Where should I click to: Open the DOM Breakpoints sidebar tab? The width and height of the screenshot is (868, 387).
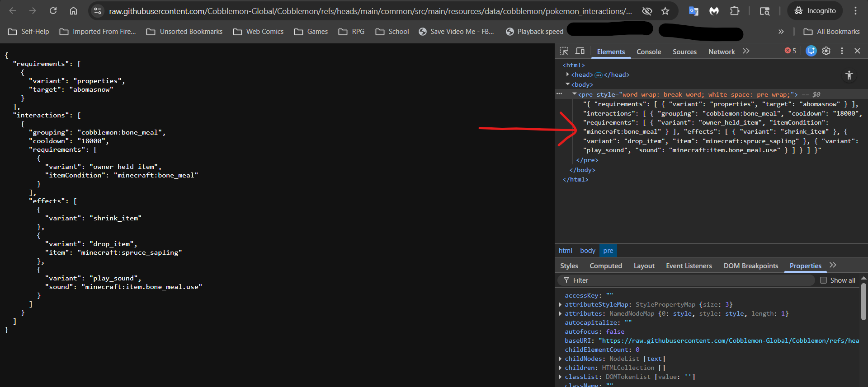751,266
